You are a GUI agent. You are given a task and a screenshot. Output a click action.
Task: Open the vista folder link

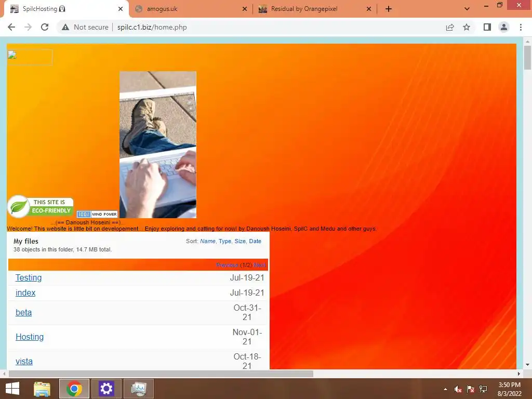pyautogui.click(x=24, y=362)
